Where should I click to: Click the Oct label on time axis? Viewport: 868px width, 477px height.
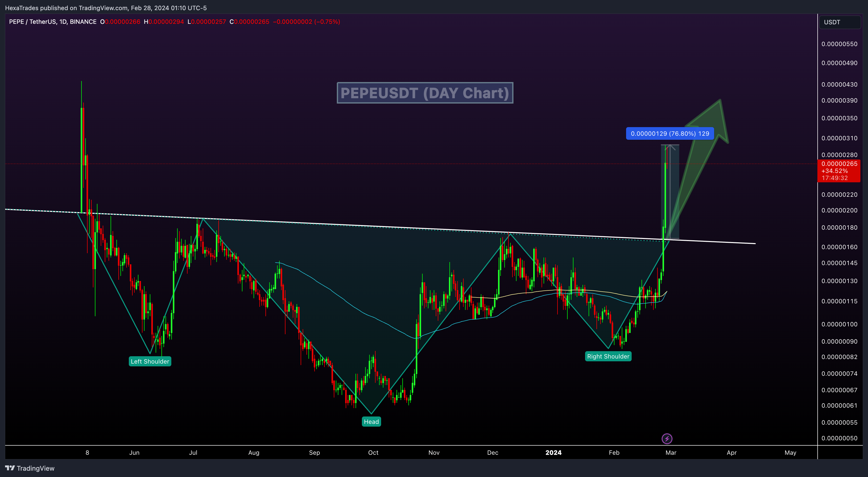pyautogui.click(x=373, y=453)
